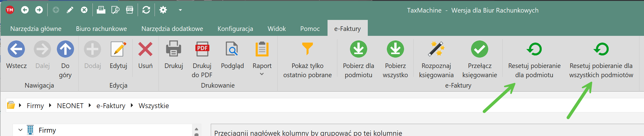644x136 pixels.
Task: Run Rozpoznaj księgowania magic wand
Action: (x=436, y=49)
